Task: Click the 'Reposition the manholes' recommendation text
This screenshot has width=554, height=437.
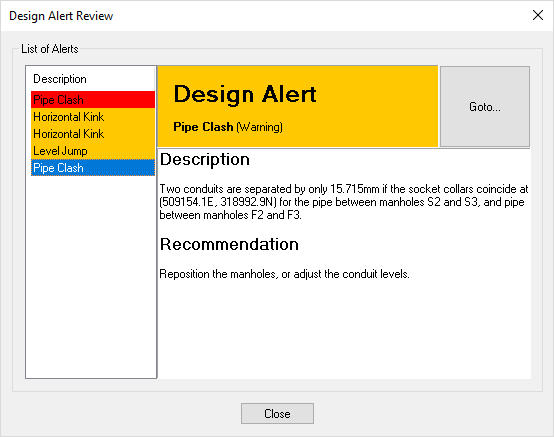Action: 284,274
